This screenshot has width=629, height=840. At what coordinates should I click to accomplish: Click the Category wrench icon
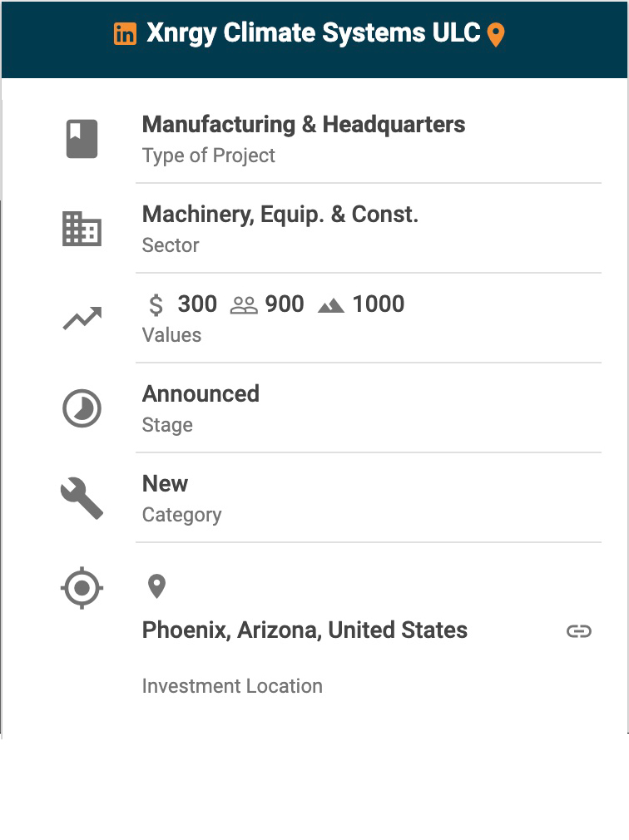point(82,498)
